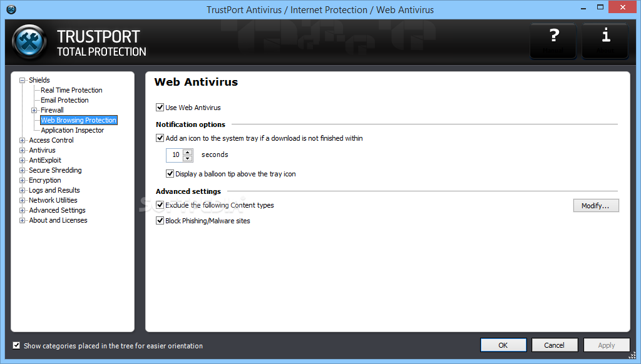Expand the Encryption tree node
Image resolution: width=641 pixels, height=364 pixels.
[x=22, y=180]
